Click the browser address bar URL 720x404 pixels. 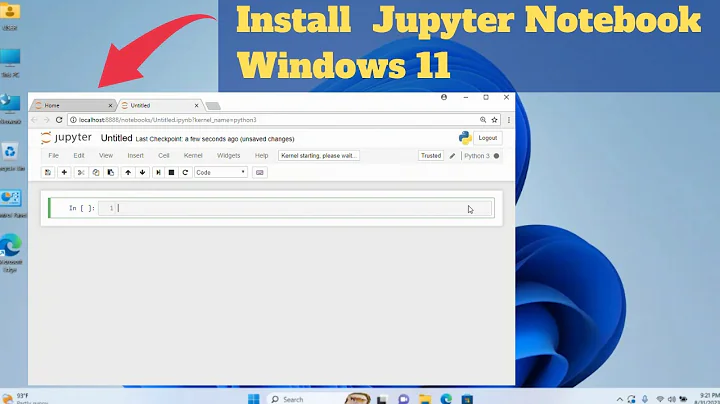[x=167, y=120]
